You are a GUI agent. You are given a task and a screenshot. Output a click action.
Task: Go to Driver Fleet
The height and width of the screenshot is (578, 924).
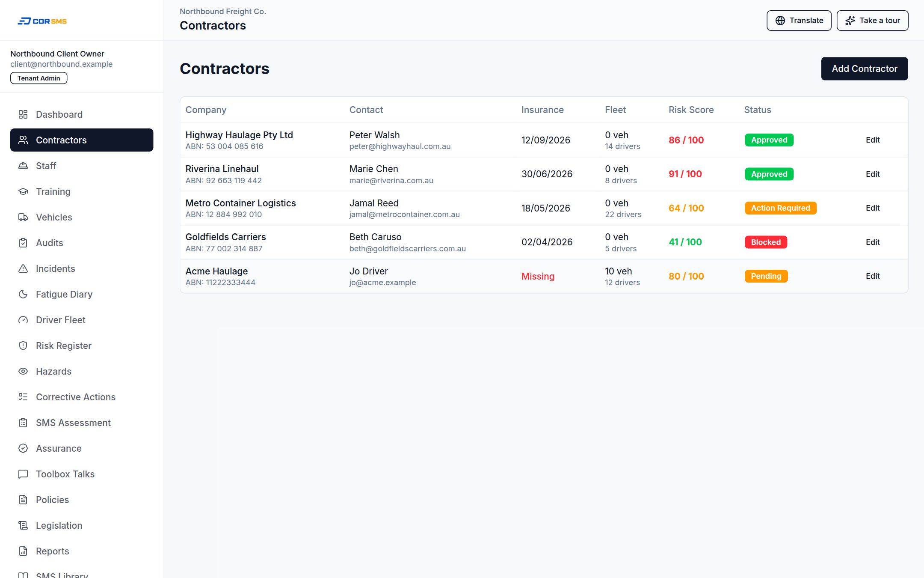point(82,320)
